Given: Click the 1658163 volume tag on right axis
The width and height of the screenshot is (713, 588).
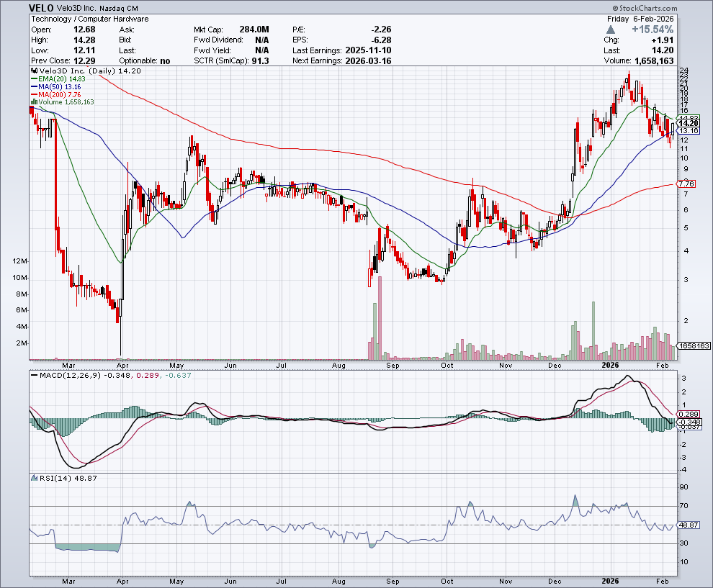Looking at the screenshot, I should (x=694, y=345).
